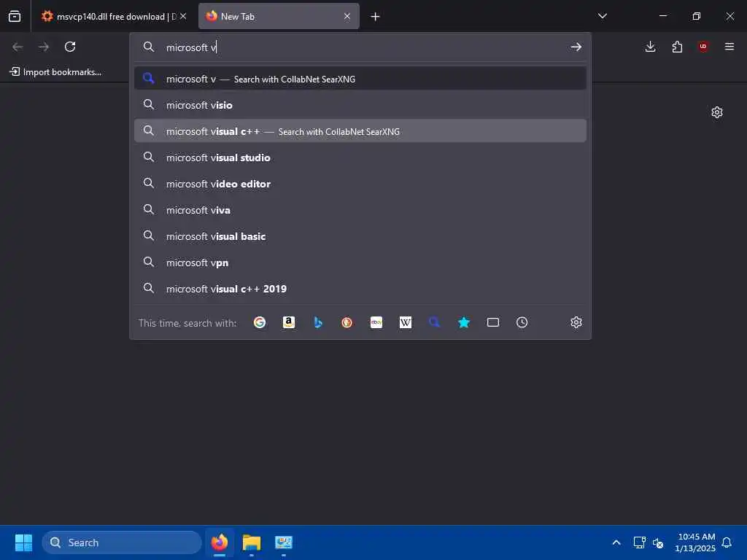
Task: Search history using the clock icon
Action: 522,322
